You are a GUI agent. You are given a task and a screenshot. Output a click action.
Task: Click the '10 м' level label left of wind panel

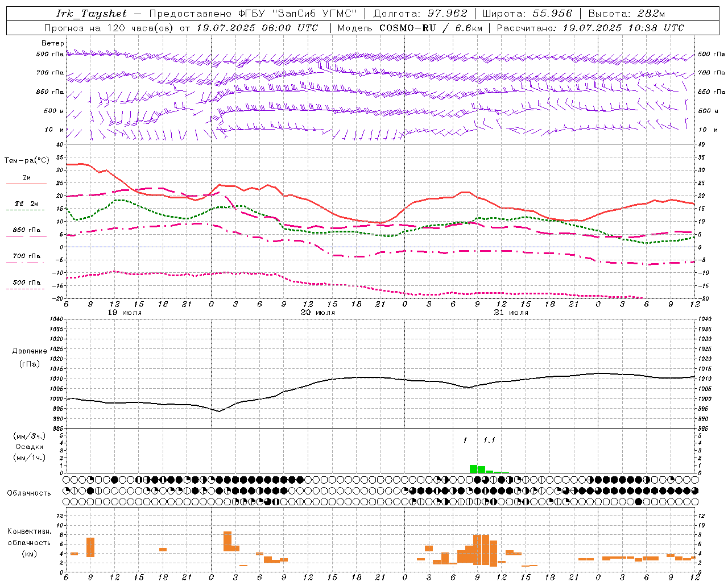coord(55,130)
